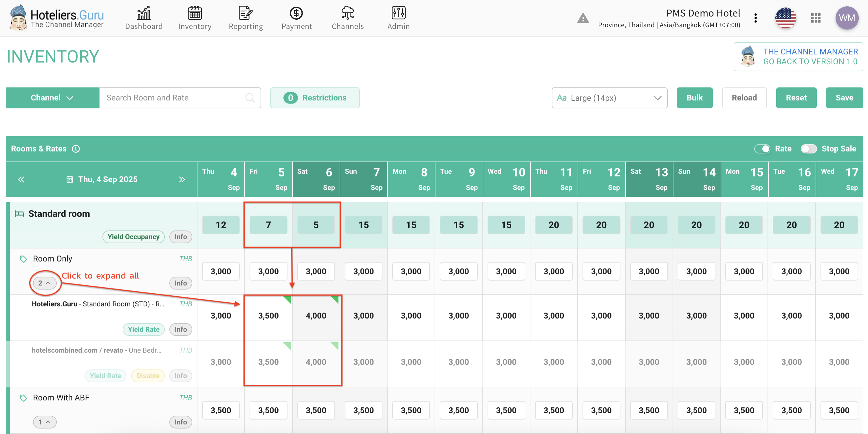Click the Rooms & Rates info icon
Image resolution: width=868 pixels, height=434 pixels.
pos(76,149)
